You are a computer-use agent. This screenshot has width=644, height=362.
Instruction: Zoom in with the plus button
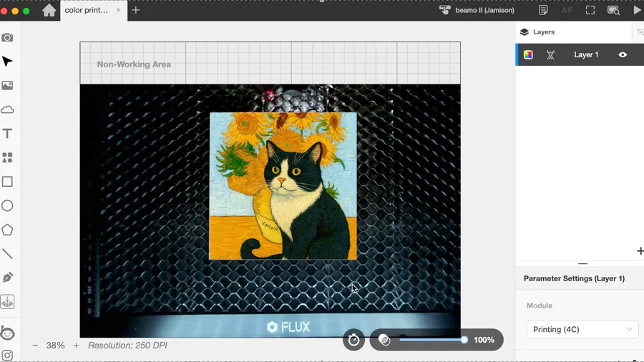coord(77,346)
